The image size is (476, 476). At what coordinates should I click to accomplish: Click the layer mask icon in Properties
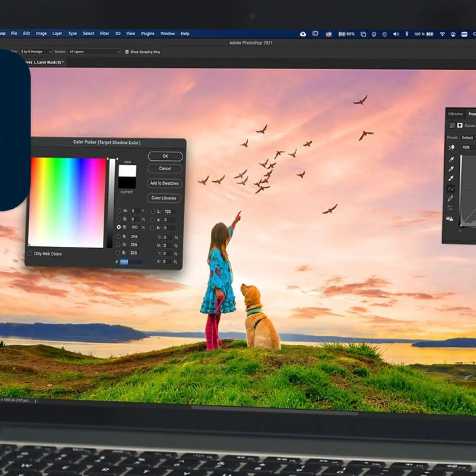coord(460,125)
